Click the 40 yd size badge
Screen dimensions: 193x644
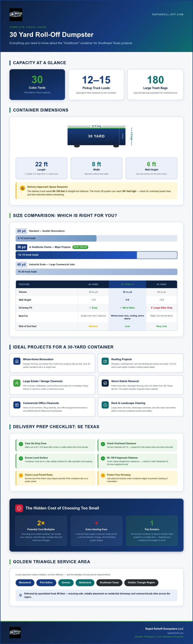click(21, 264)
